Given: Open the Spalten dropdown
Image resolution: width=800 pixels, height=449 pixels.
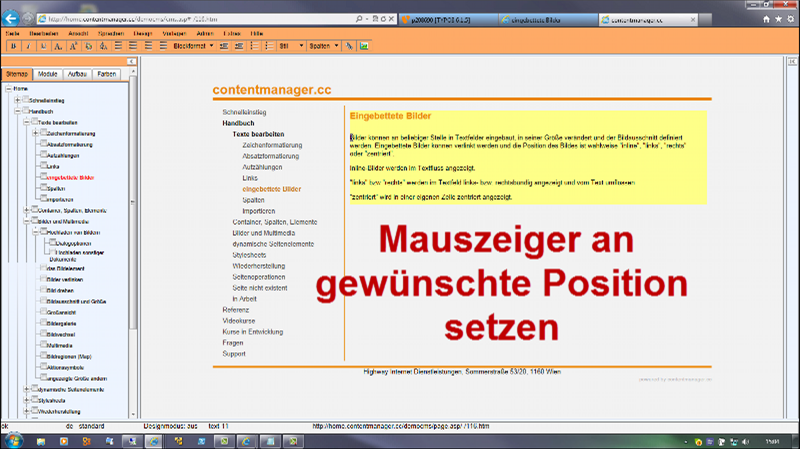Looking at the screenshot, I should pos(324,46).
